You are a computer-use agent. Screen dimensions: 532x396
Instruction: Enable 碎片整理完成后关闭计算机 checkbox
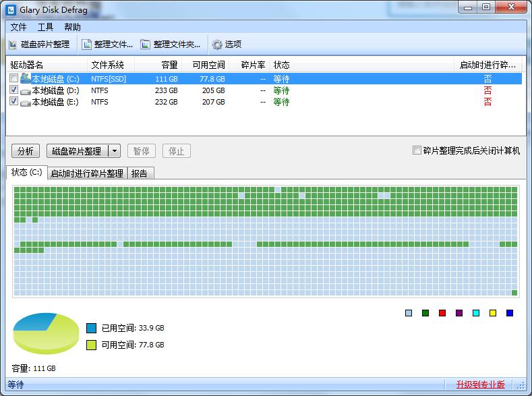click(417, 150)
